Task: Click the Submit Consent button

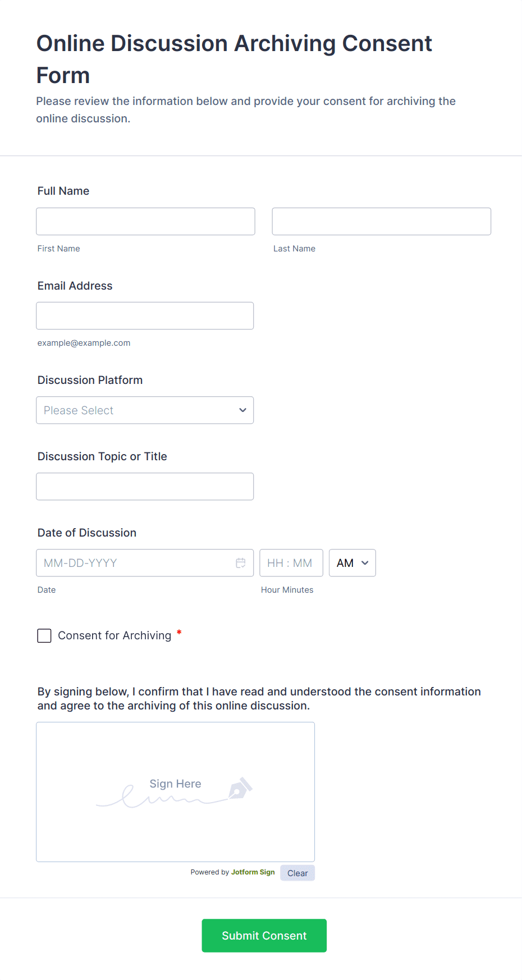Action: pyautogui.click(x=264, y=936)
